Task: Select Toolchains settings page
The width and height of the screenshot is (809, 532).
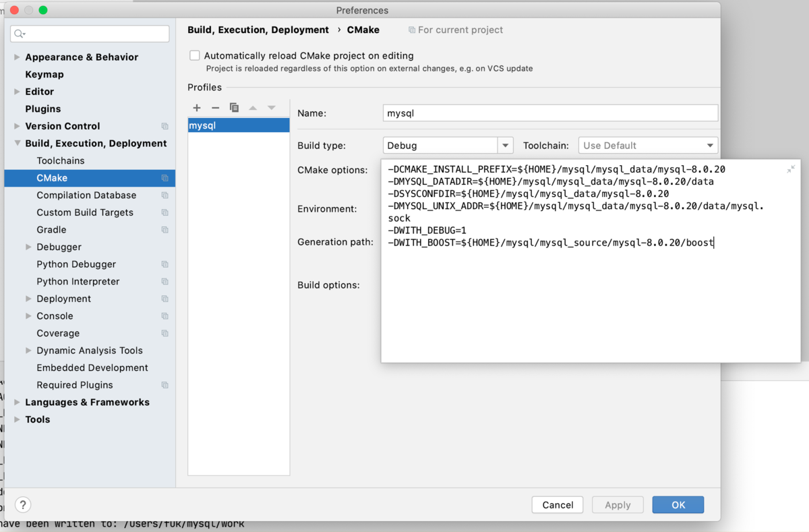Action: tap(61, 160)
